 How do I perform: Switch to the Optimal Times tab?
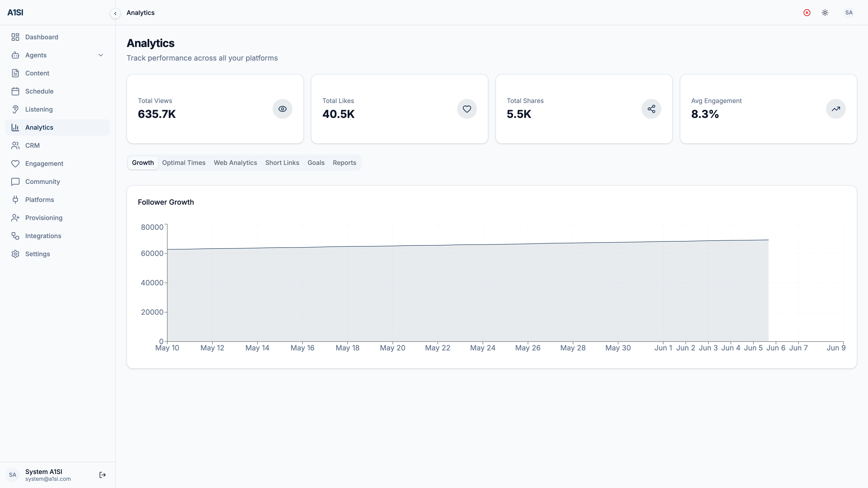[x=184, y=163]
